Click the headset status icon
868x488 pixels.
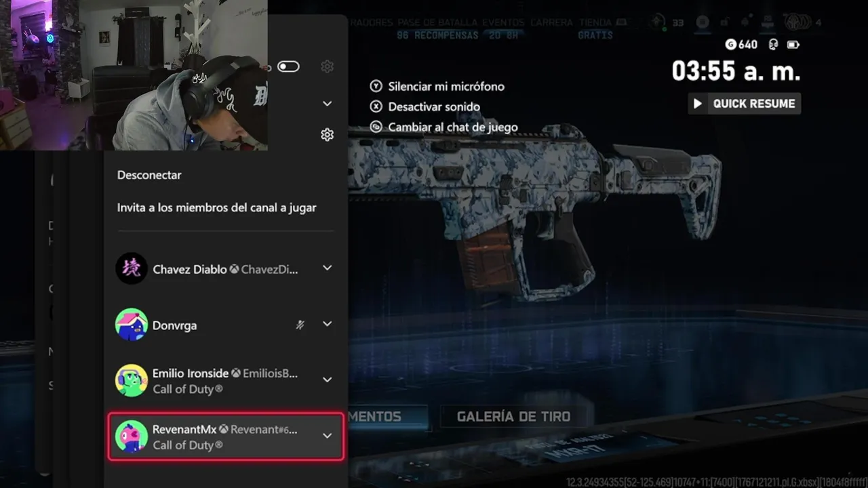coord(773,44)
